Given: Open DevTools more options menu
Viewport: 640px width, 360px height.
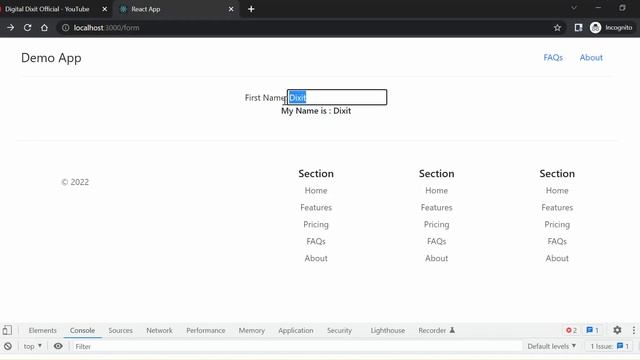Looking at the screenshot, I should tap(633, 330).
